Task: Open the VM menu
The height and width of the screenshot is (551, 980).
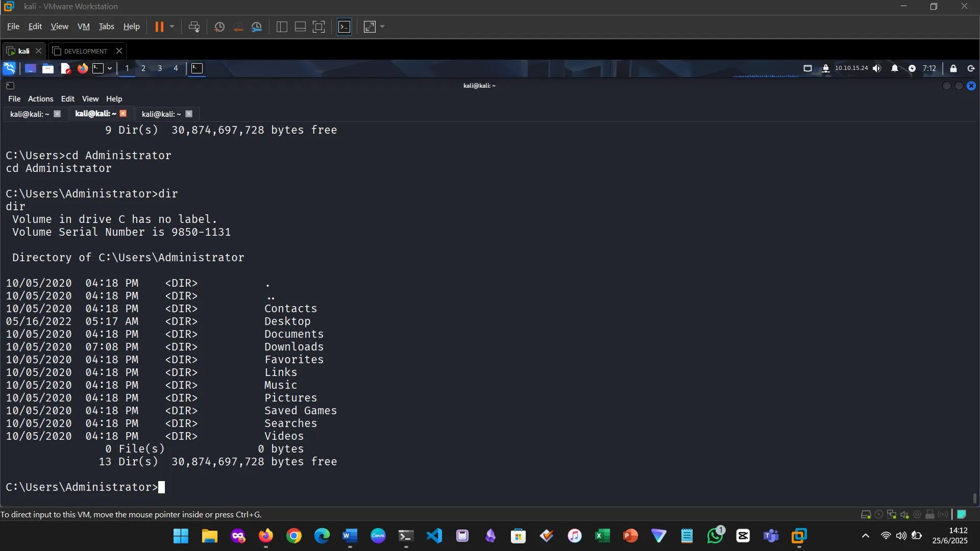Action: [83, 27]
